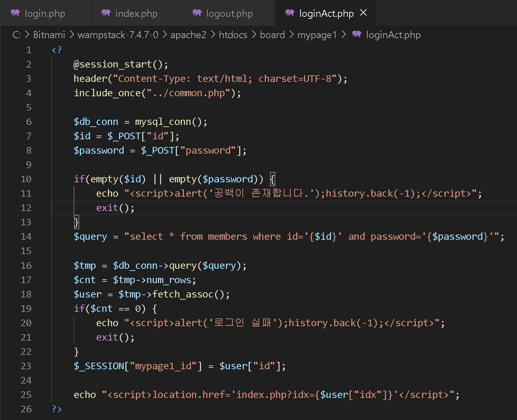Screen dimensions: 517x420
Task: Close the loginAct.php tab
Action: tap(364, 13)
